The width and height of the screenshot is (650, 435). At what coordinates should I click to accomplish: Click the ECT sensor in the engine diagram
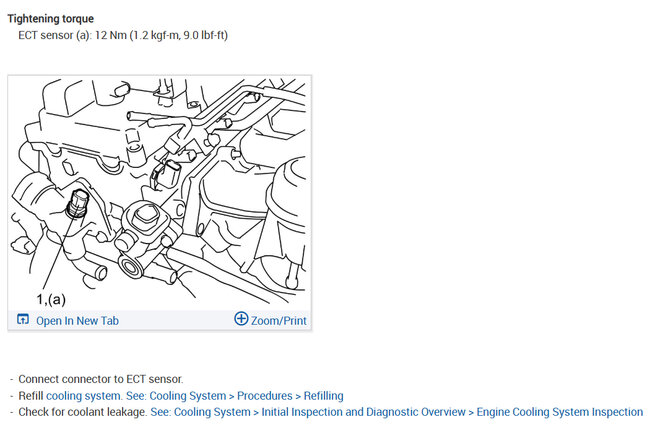coord(78,204)
